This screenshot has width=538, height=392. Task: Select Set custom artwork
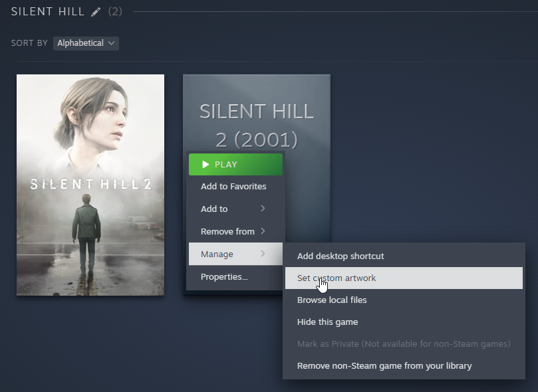click(404, 278)
